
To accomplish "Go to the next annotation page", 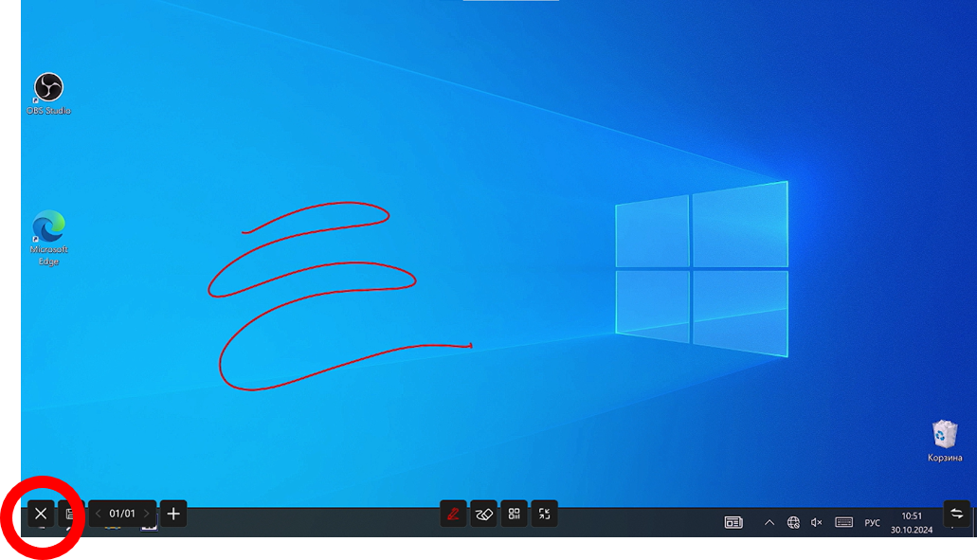I will (x=146, y=514).
